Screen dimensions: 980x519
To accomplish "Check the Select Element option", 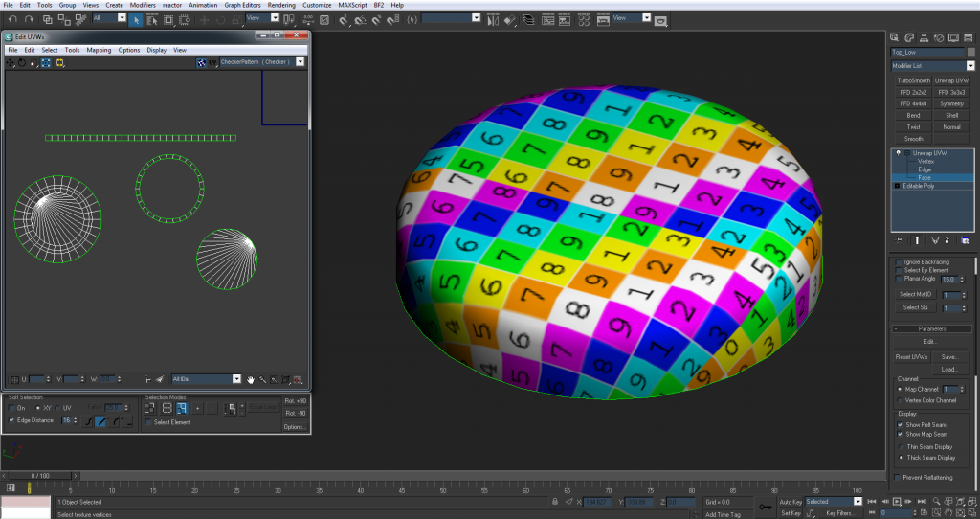I will coord(149,422).
